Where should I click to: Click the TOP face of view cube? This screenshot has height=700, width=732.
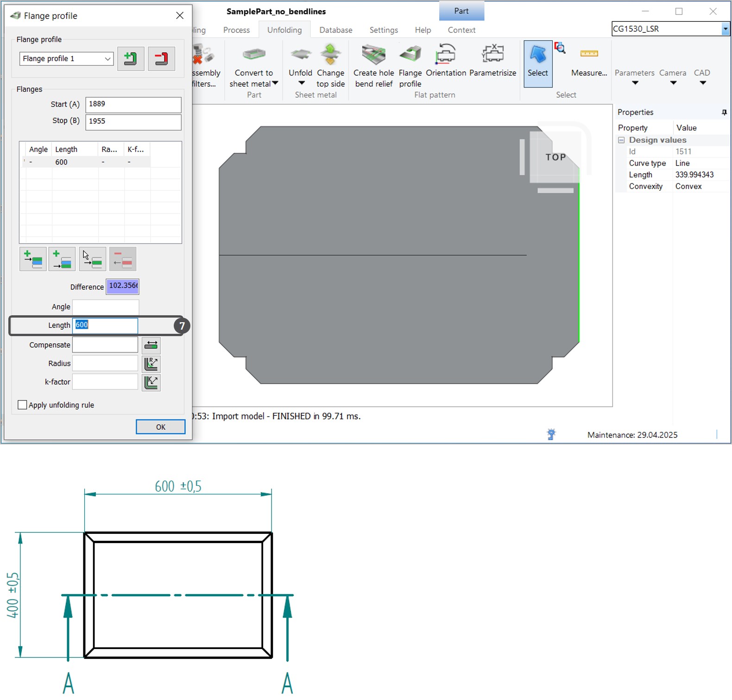tap(555, 157)
